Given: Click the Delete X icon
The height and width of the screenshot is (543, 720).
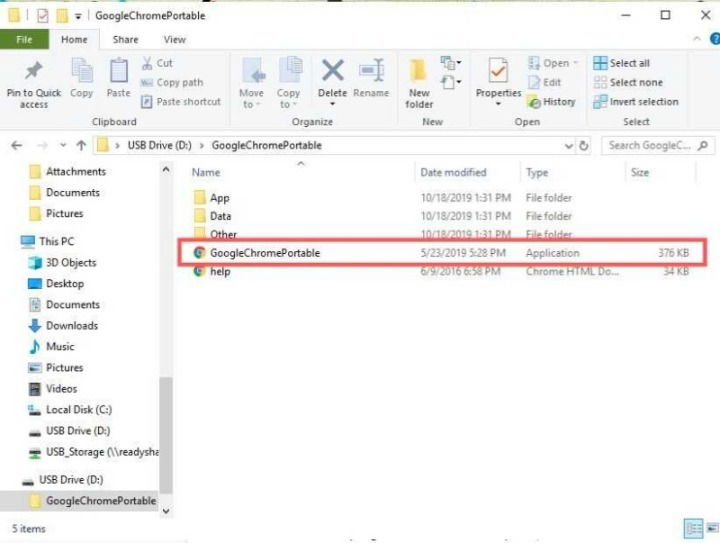Looking at the screenshot, I should coord(332,70).
